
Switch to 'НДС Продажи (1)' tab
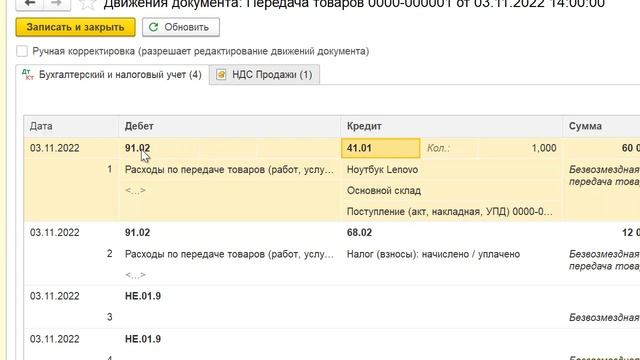[x=264, y=75]
